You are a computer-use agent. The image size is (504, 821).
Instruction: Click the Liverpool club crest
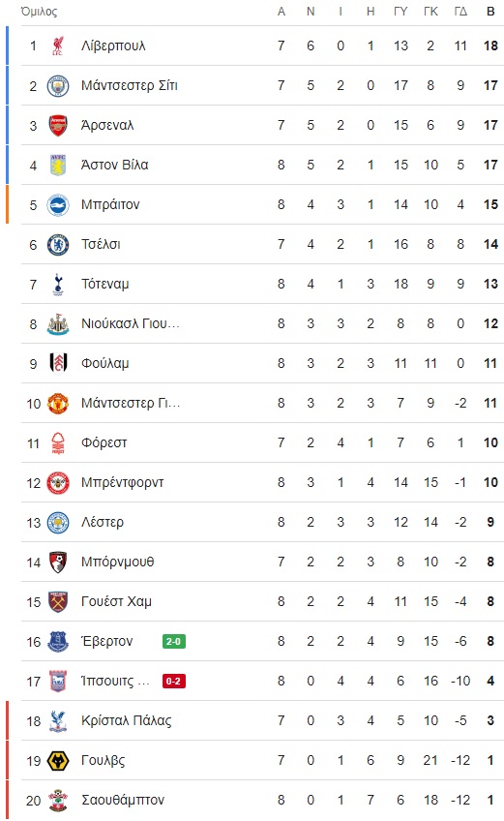pyautogui.click(x=58, y=46)
